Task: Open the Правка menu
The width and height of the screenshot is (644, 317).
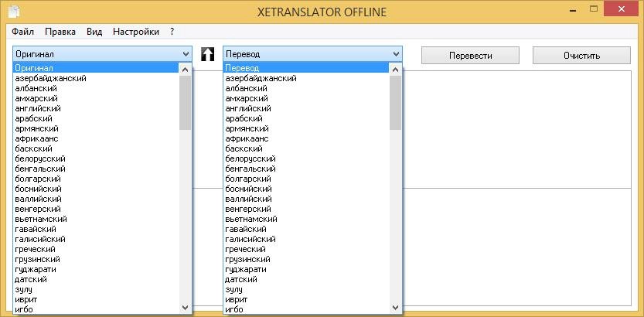Action: tap(60, 32)
